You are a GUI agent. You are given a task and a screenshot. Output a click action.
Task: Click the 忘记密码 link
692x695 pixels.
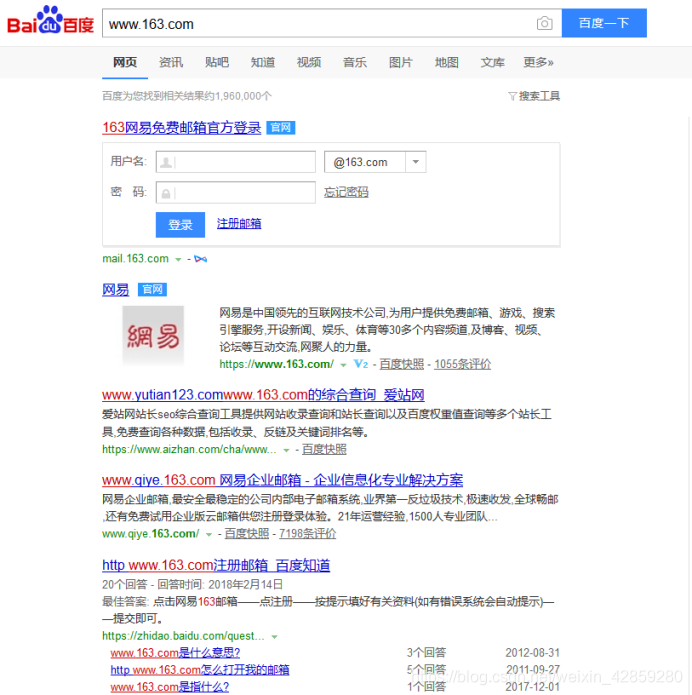[346, 192]
